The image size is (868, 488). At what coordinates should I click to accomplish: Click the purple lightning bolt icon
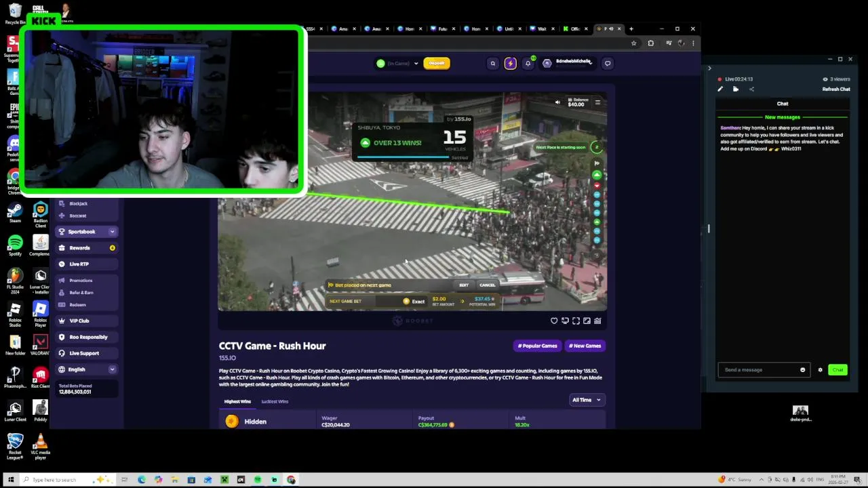click(x=510, y=64)
